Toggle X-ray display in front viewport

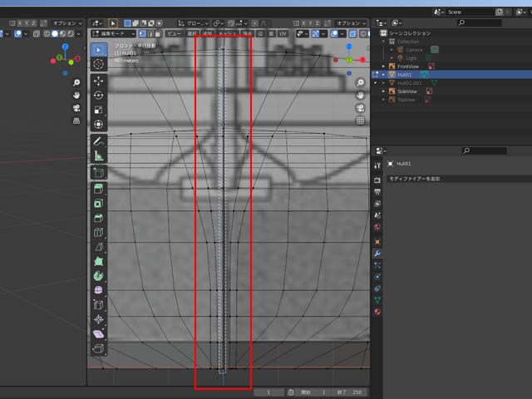[x=352, y=33]
